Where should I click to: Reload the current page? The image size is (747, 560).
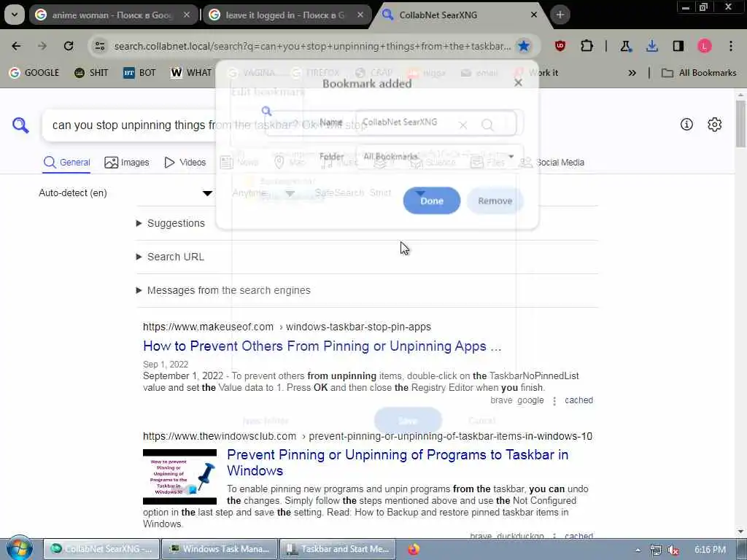[69, 46]
